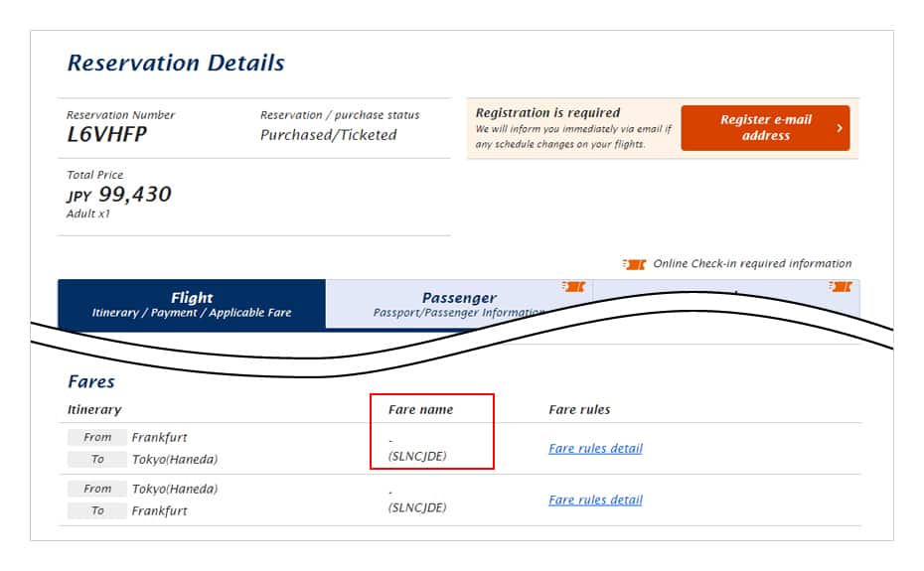This screenshot has width=924, height=571.
Task: Click the Itinerary column header
Action: 94,409
